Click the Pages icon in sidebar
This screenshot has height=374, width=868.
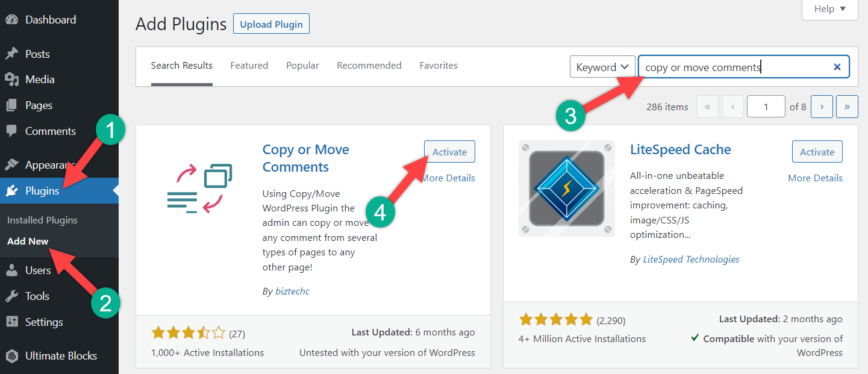pos(11,105)
